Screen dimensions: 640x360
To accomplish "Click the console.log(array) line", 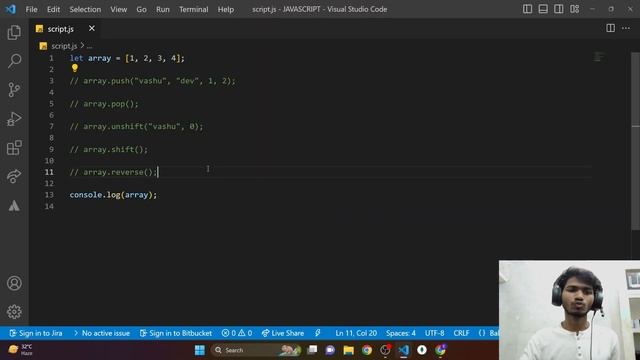I will pyautogui.click(x=113, y=195).
